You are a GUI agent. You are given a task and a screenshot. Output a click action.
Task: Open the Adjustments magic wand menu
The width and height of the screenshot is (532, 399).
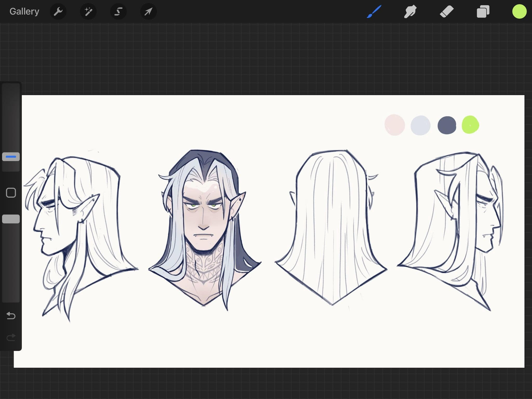pos(88,11)
